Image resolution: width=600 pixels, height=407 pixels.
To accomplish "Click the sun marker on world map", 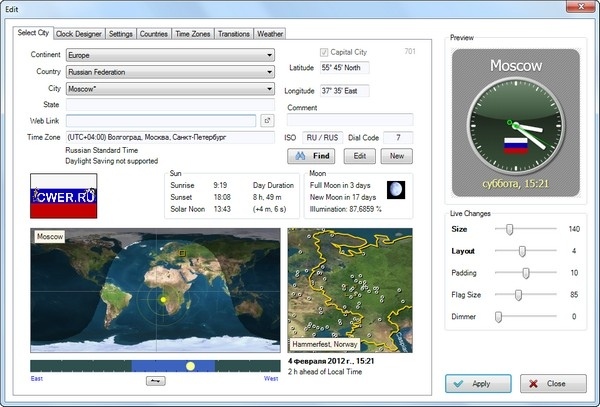I will point(163,299).
